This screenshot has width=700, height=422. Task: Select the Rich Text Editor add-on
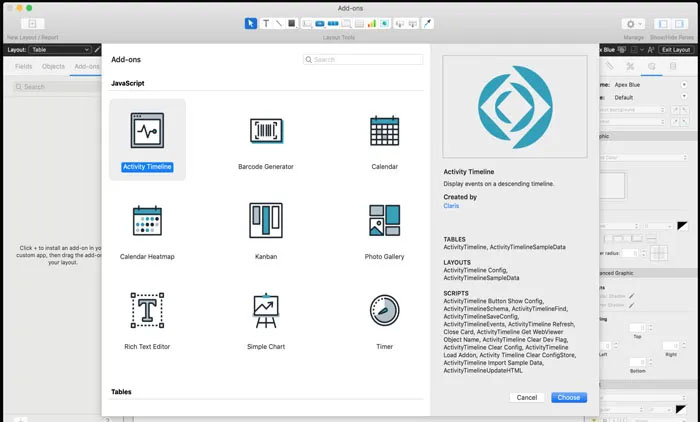pos(147,320)
